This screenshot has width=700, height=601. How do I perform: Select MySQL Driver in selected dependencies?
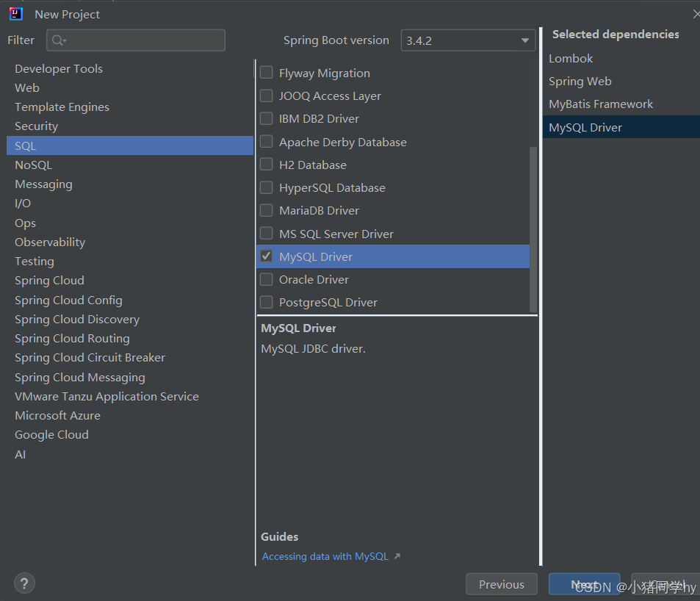click(621, 127)
